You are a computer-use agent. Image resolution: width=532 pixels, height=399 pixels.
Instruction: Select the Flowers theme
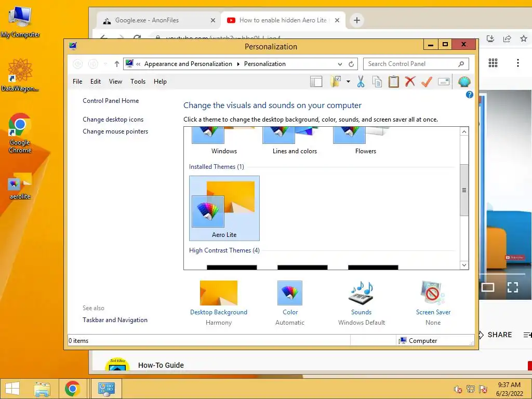pyautogui.click(x=365, y=140)
